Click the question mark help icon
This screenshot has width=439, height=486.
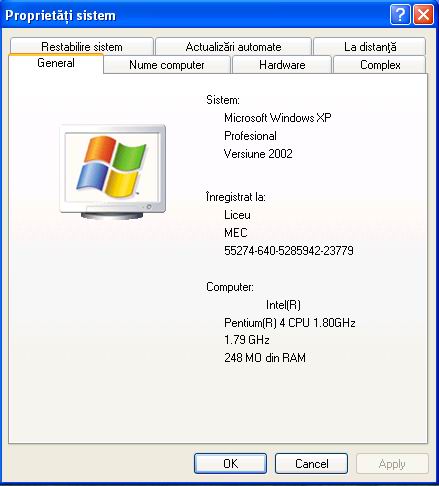(x=400, y=15)
